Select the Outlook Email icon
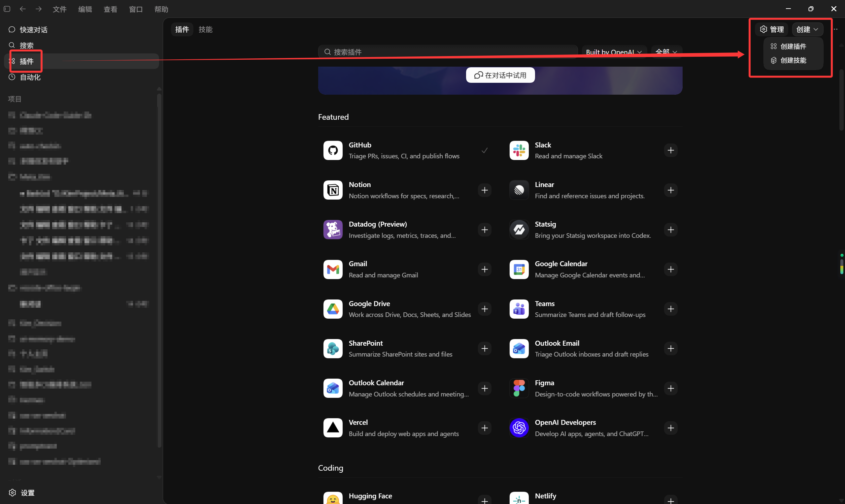The width and height of the screenshot is (845, 504). pos(519,348)
